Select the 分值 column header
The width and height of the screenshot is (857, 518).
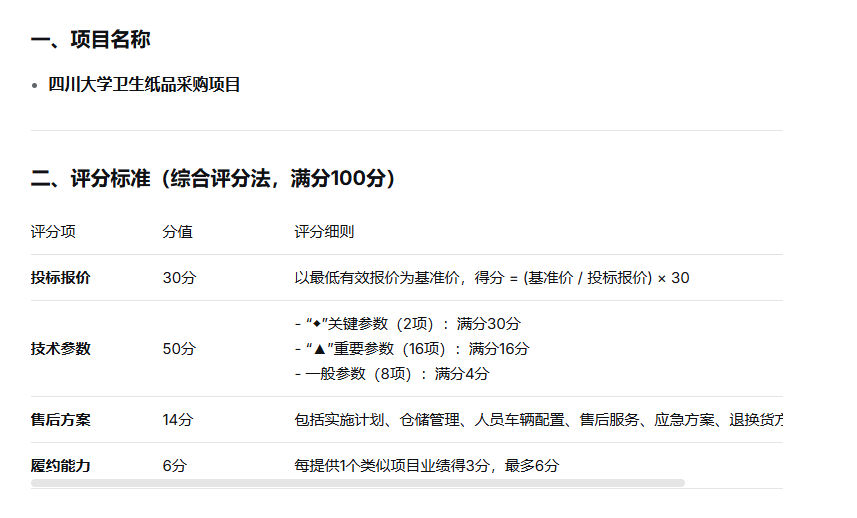tap(177, 232)
